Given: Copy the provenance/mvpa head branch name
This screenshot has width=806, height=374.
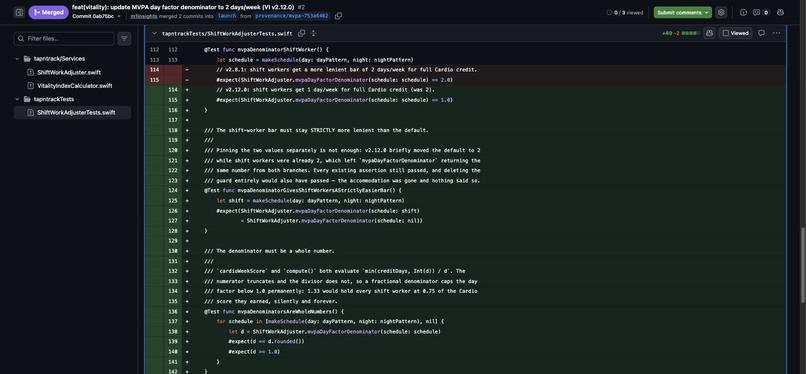Looking at the screenshot, I should [x=338, y=16].
